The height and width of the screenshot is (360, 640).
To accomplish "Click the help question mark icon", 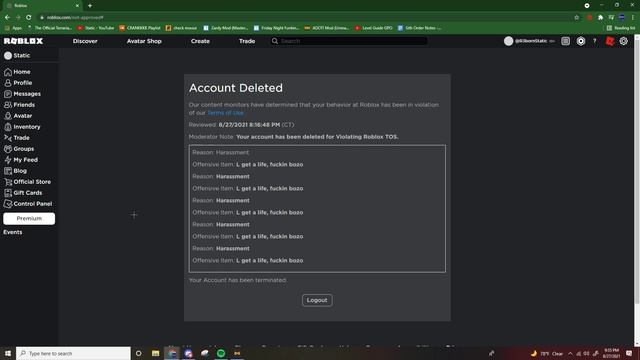I will (595, 41).
